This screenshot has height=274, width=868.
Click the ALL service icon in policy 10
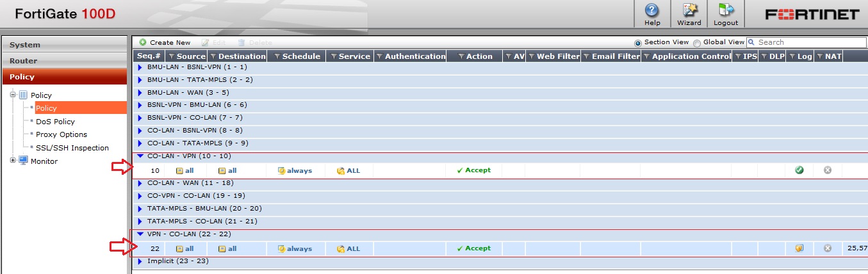tap(341, 171)
